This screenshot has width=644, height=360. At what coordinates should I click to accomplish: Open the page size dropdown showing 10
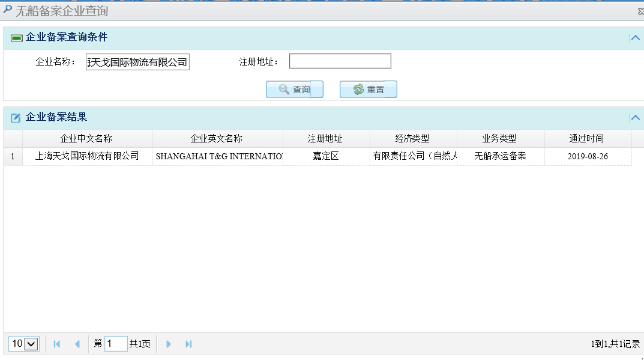click(x=24, y=344)
